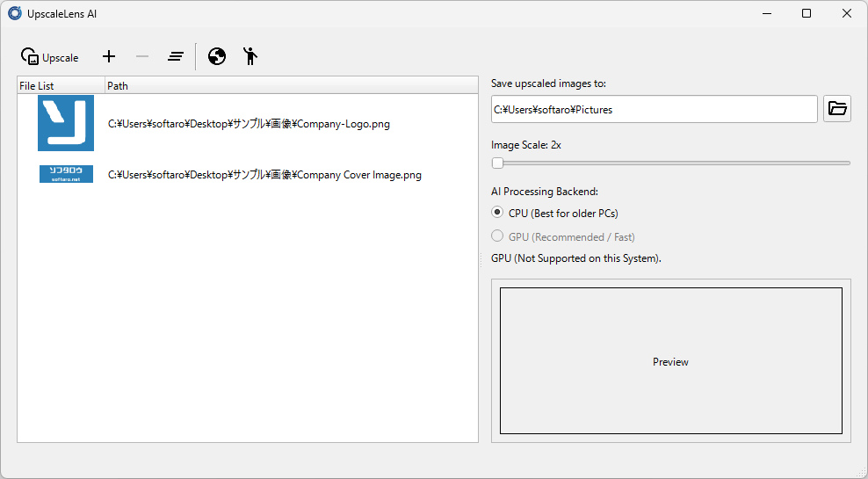The image size is (868, 479).
Task: Select the Company Cover Image thumbnail
Action: (66, 174)
